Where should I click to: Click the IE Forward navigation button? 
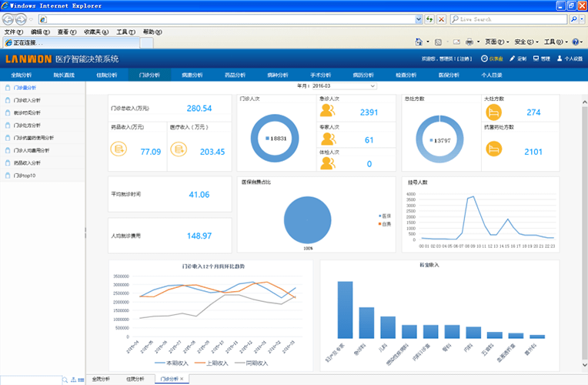tap(21, 18)
